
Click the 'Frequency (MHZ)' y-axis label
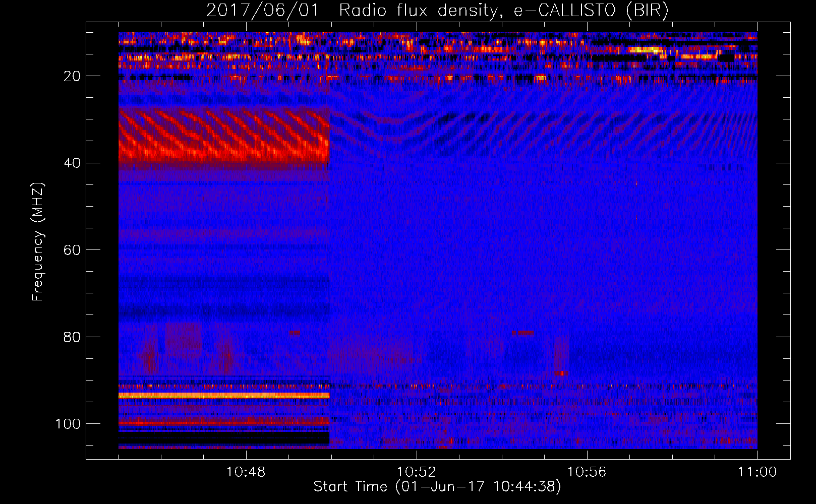pos(38,242)
